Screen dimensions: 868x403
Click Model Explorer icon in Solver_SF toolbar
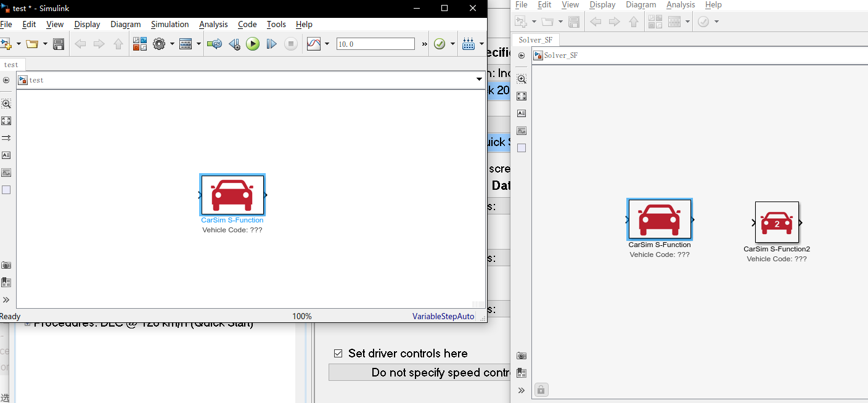click(x=674, y=22)
